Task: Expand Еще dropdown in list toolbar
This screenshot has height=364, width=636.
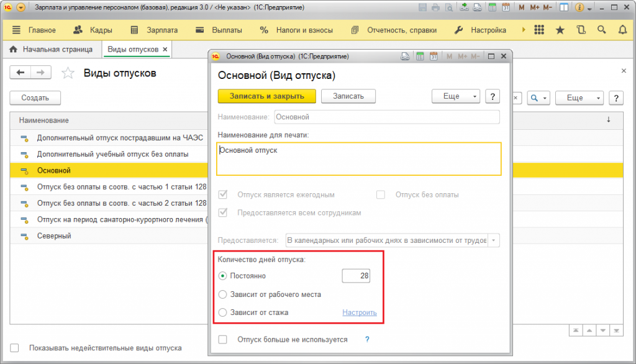Action: click(x=579, y=98)
